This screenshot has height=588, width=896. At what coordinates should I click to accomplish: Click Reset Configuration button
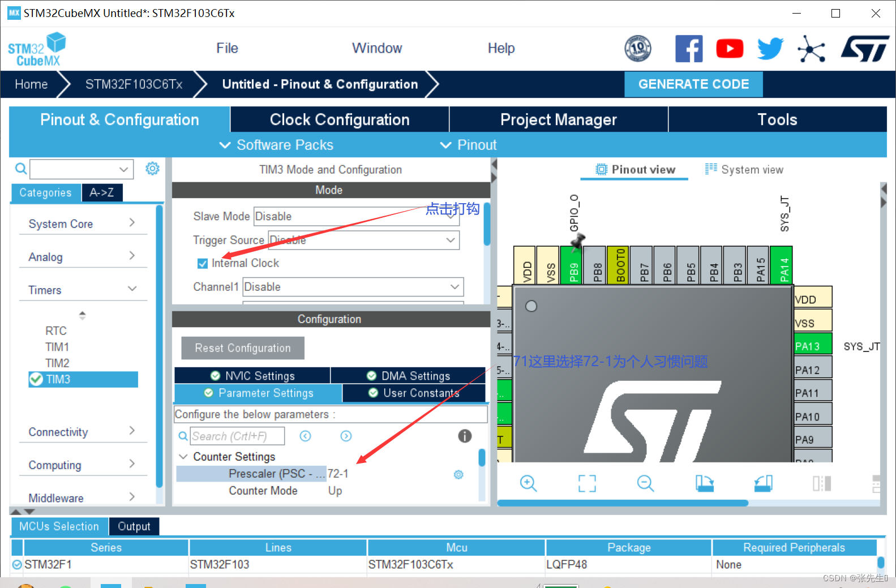[x=243, y=348]
